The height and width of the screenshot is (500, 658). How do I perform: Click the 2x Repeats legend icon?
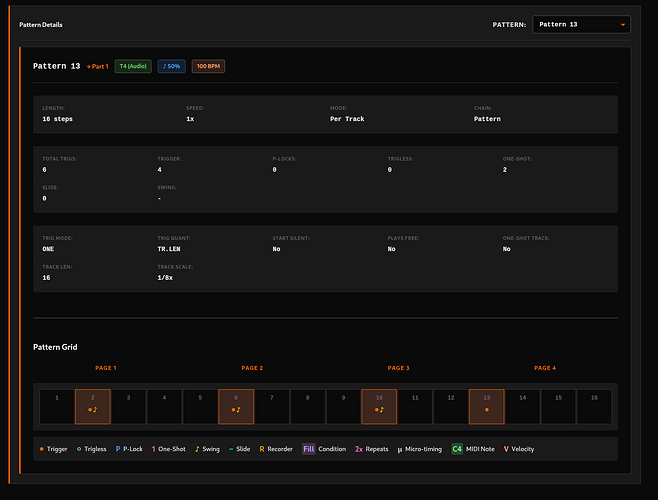pyautogui.click(x=358, y=449)
